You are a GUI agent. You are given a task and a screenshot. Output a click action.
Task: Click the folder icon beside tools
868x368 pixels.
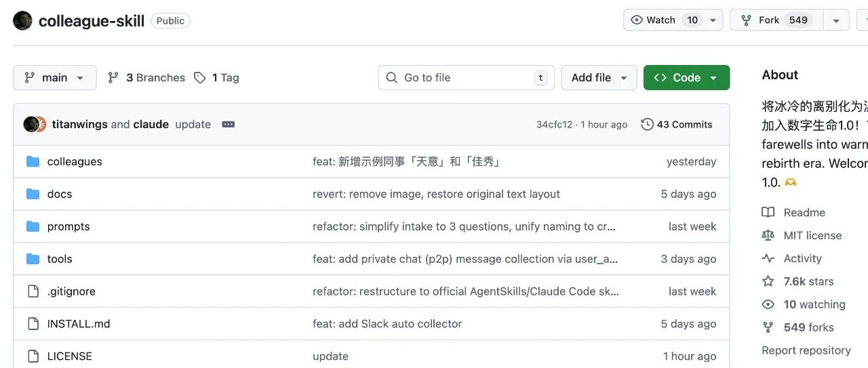click(x=33, y=259)
